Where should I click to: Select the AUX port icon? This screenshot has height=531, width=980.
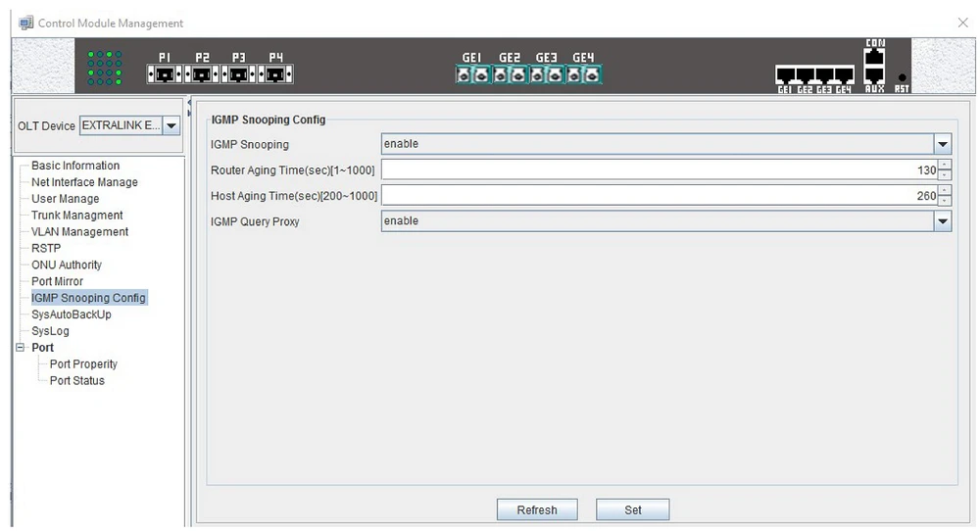[874, 76]
